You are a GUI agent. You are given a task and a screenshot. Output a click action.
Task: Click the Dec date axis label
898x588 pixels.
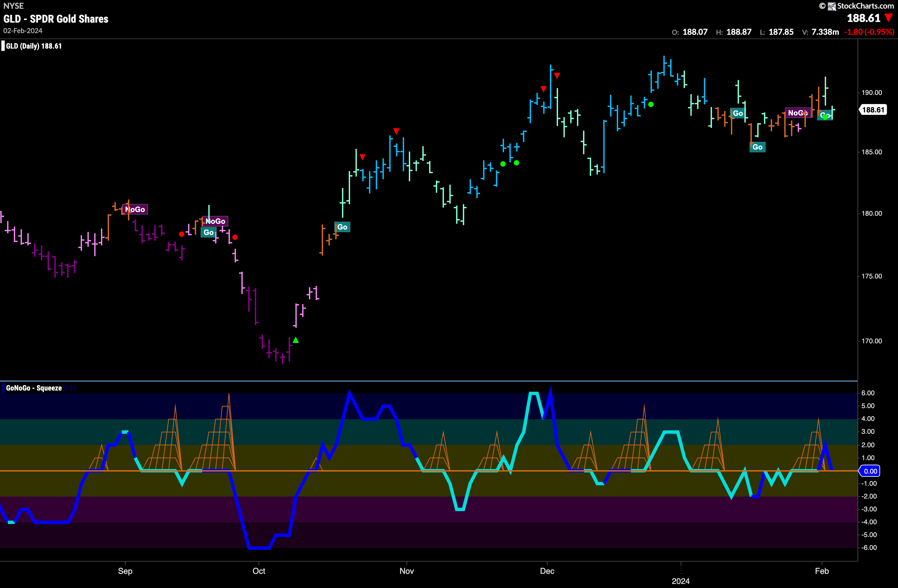(547, 571)
